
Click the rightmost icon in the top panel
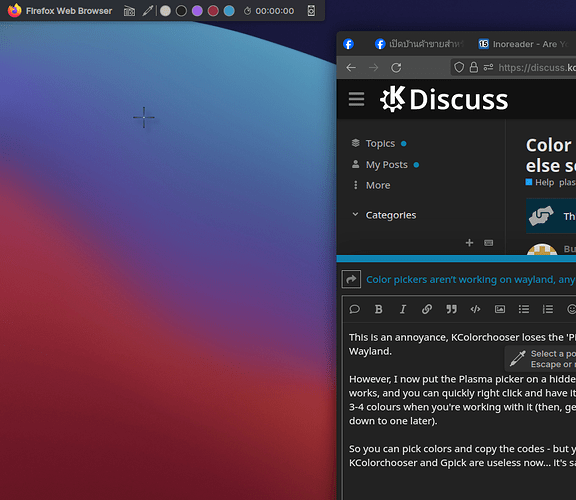pos(311,11)
